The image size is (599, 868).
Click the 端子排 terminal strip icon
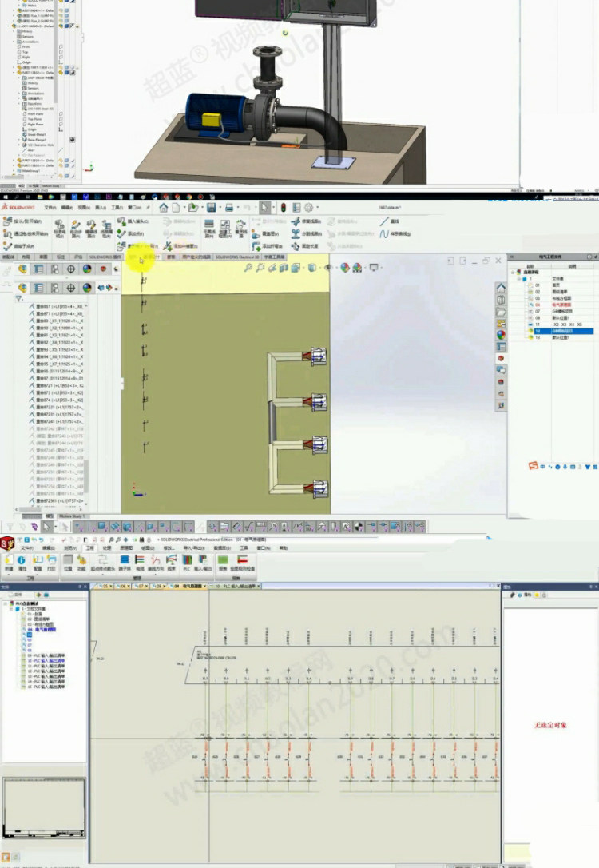(125, 563)
